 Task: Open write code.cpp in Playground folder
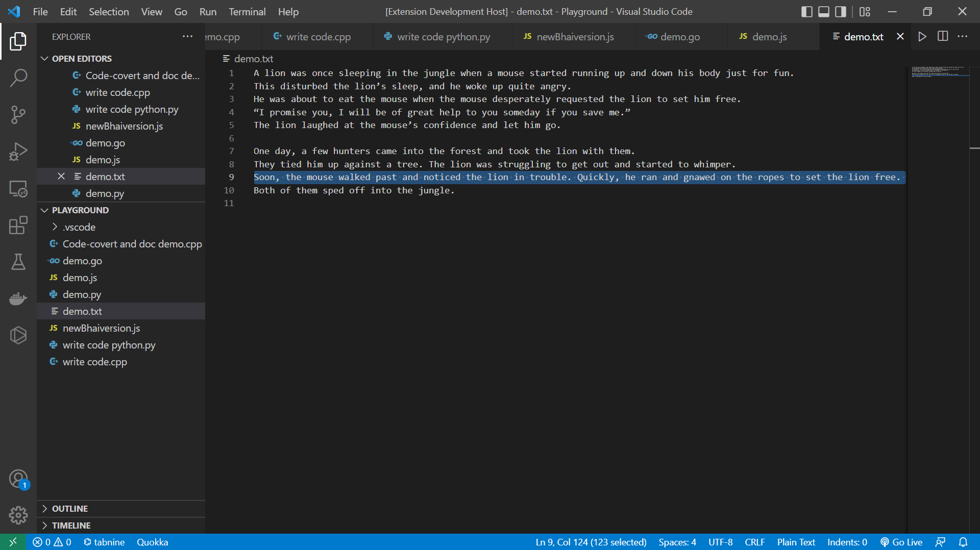tap(121, 362)
